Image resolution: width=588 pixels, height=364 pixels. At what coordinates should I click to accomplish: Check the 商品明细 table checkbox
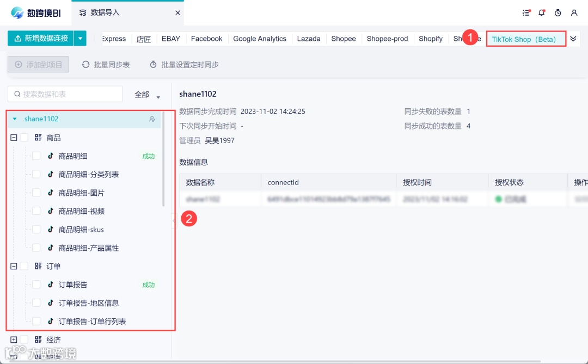tap(36, 156)
